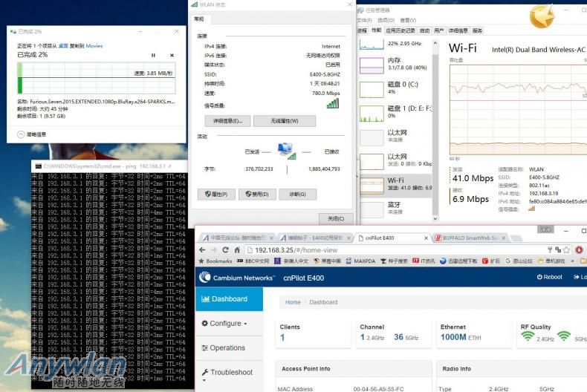Open 文件(F) menu in Task Manager
The height and width of the screenshot is (392, 587).
click(x=364, y=20)
